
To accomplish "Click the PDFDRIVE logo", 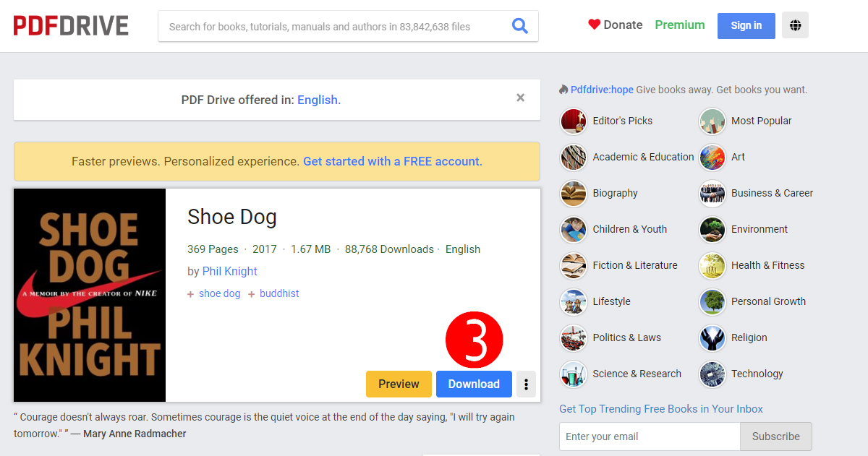I will click(x=71, y=25).
